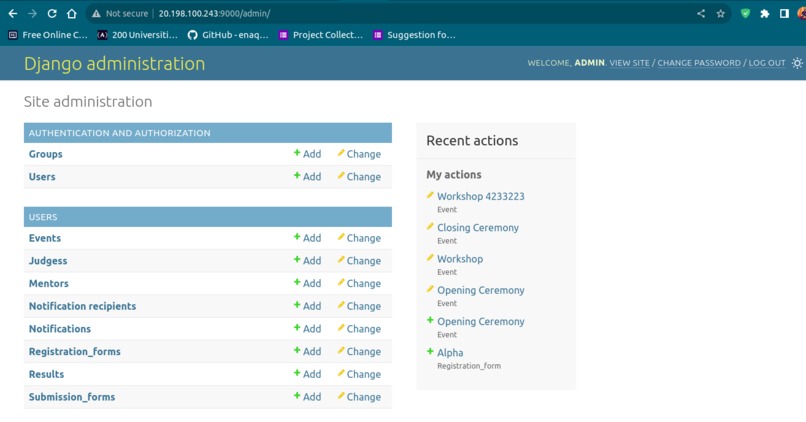Open the Free Online C... bookmark

(48, 35)
